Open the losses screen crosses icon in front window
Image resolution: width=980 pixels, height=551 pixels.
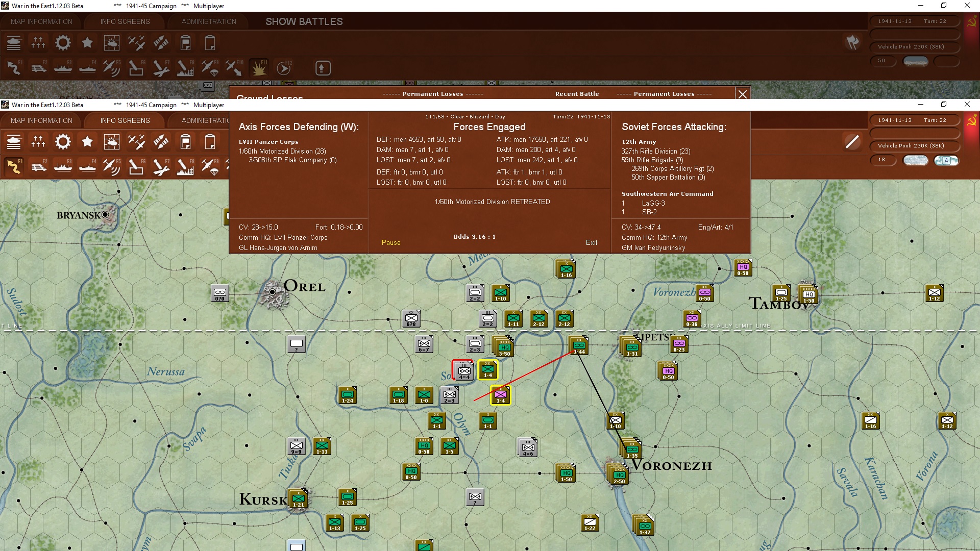[x=38, y=142]
